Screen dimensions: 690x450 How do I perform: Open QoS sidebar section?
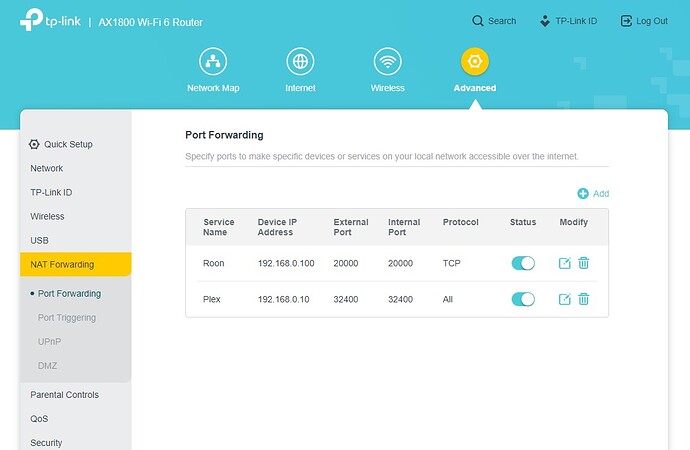click(39, 419)
